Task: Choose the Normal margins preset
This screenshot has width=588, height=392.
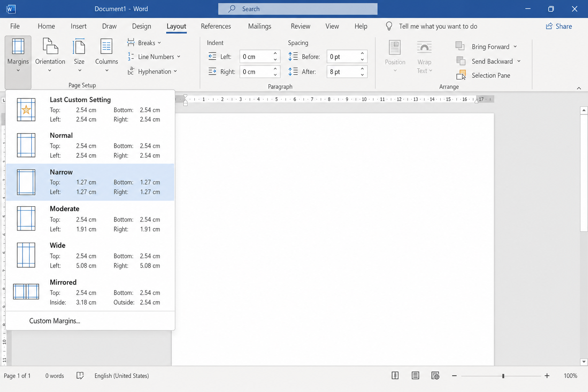Action: click(x=90, y=145)
